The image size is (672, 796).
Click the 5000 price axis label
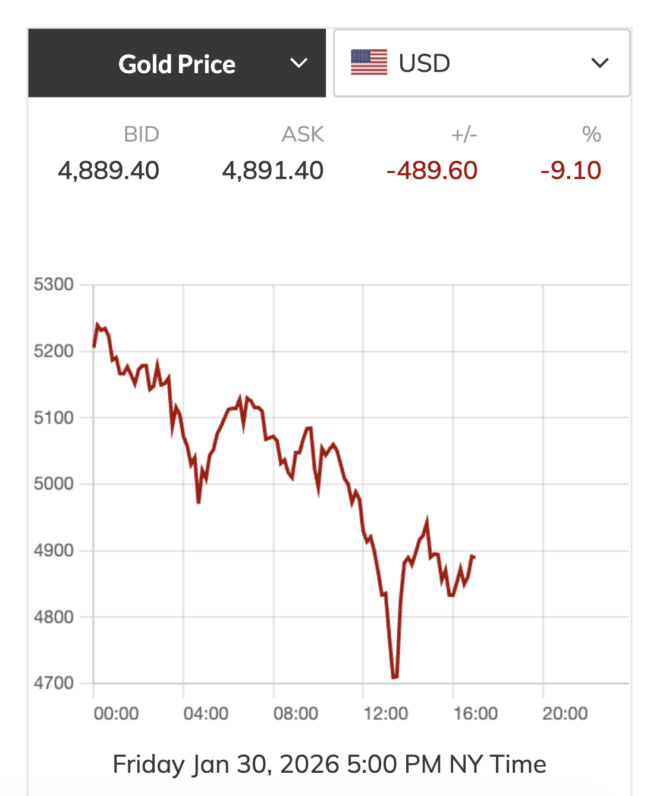(54, 484)
